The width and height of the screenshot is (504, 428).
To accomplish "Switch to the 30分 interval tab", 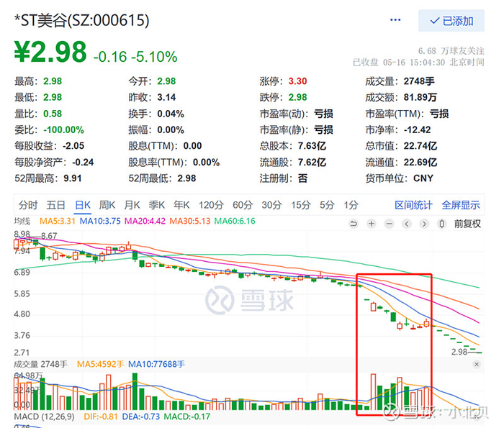I will coord(271,205).
